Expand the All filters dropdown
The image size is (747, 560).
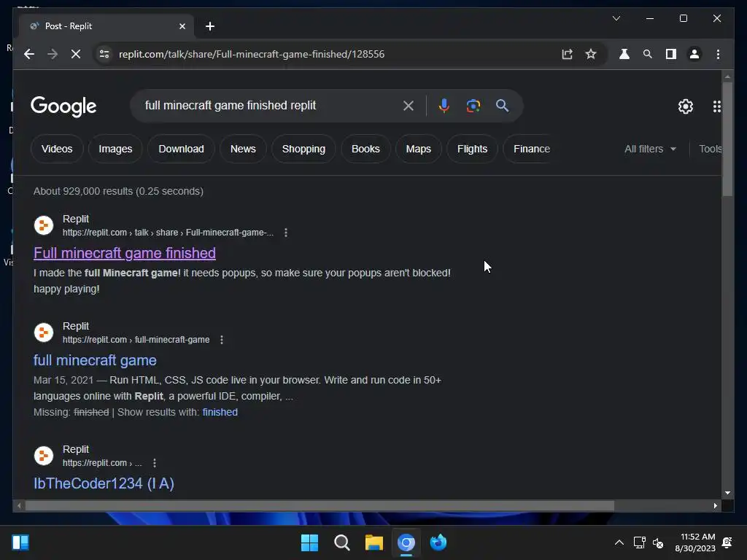tap(650, 149)
